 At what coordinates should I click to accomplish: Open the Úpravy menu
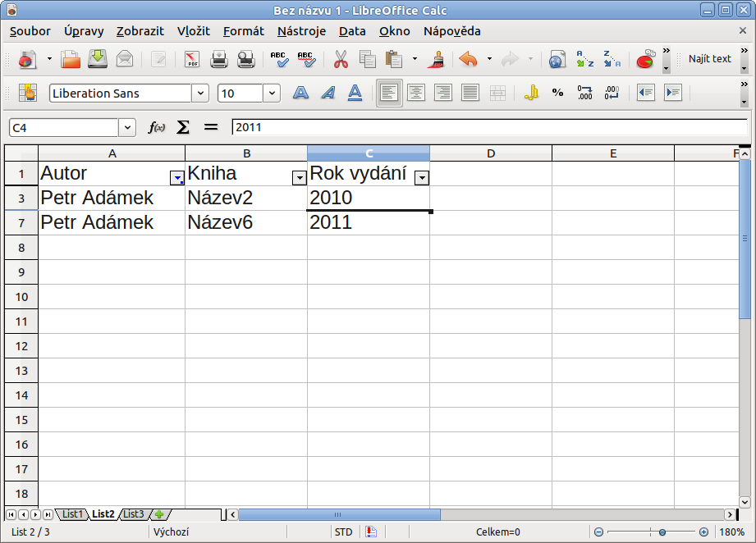(84, 31)
